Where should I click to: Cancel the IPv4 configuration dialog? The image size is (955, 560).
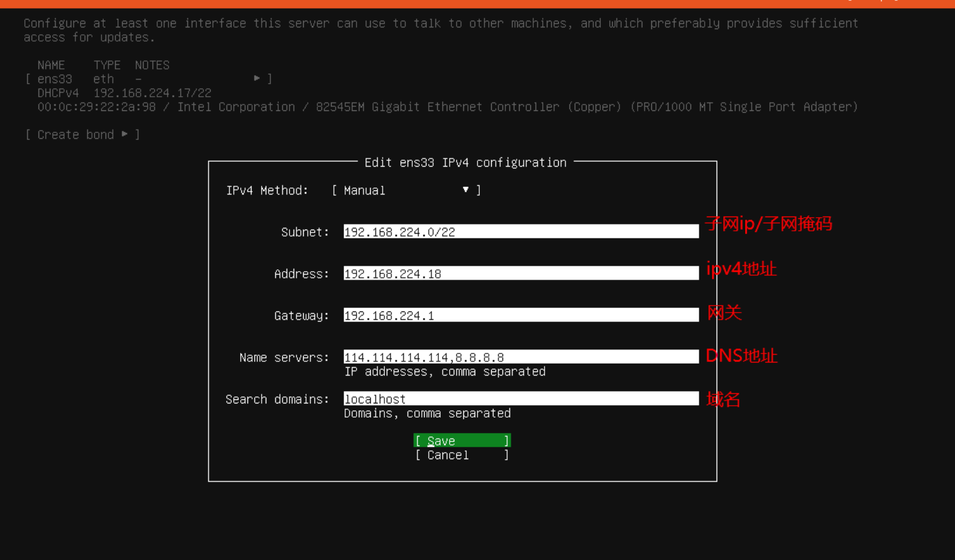click(461, 455)
